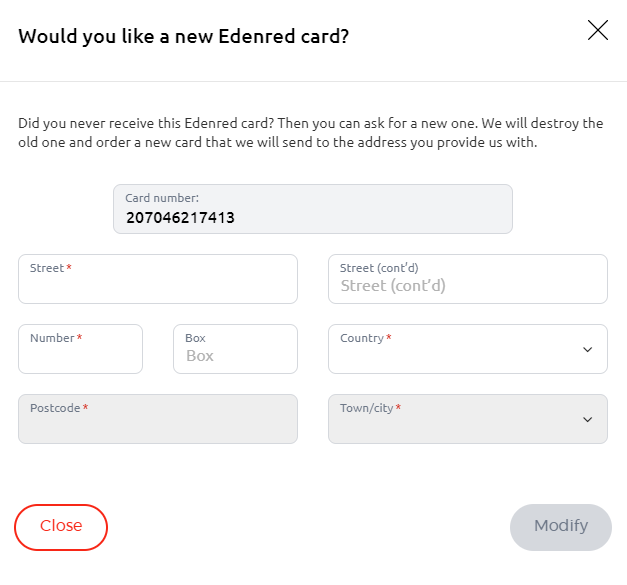Screen dimensions: 627x585
Task: Click the Country chevron arrow
Action: click(x=587, y=350)
